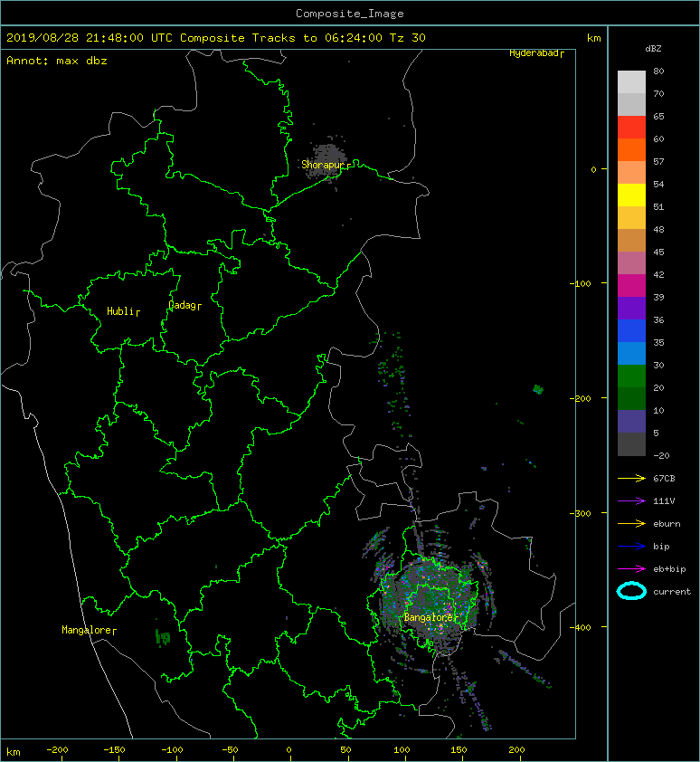This screenshot has width=700, height=762.
Task: Click the -200 tick on horizontal axis
Action: click(57, 750)
